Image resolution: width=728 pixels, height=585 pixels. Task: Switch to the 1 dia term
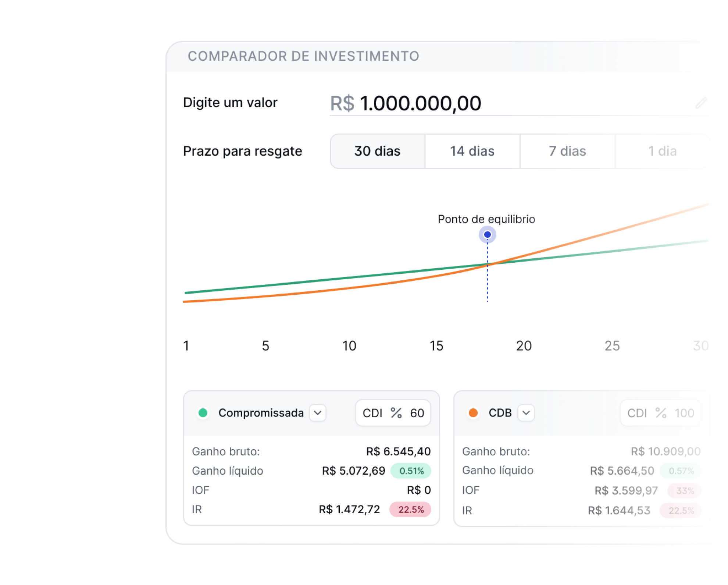click(x=662, y=151)
